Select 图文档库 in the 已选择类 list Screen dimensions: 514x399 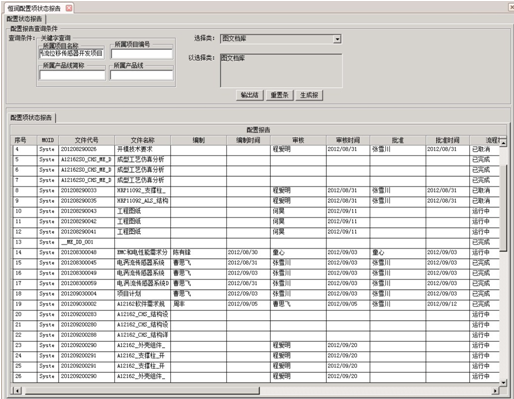233,58
